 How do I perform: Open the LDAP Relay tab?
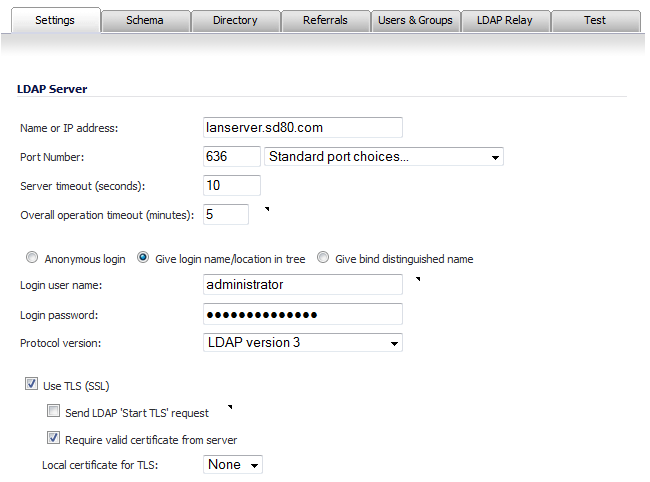point(505,21)
